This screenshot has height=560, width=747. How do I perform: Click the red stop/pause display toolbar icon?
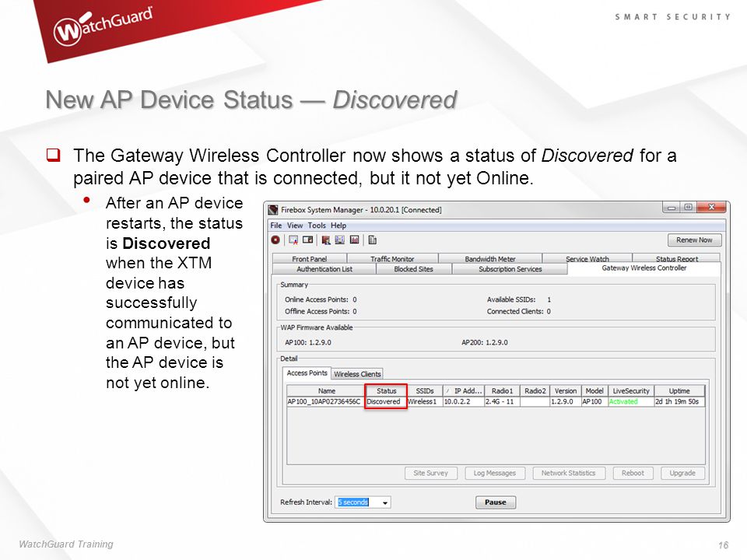click(275, 240)
